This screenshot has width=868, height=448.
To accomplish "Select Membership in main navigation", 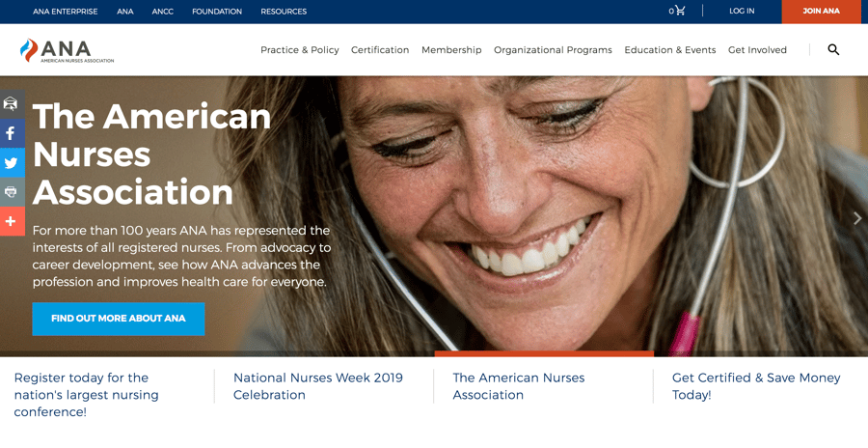I will 451,50.
